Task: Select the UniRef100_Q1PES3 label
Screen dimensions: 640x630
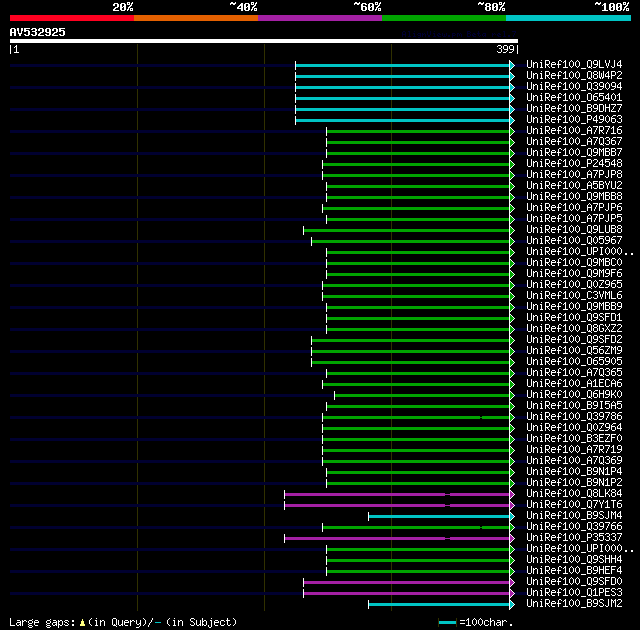Action: pos(574,593)
